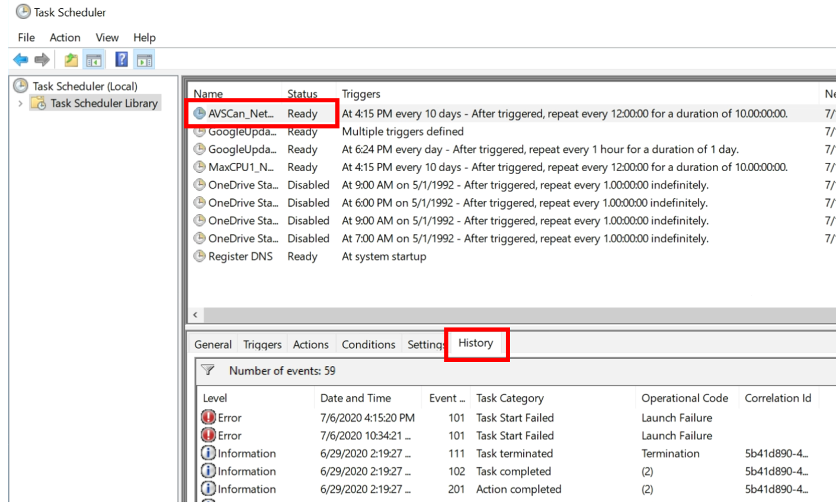Click the Back navigation arrow
Screen dimensions: 836x504
coord(20,59)
